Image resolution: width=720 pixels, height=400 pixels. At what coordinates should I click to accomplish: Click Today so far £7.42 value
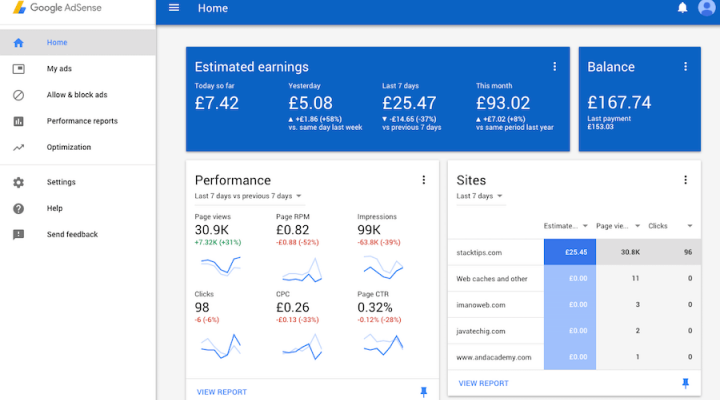coord(217,103)
